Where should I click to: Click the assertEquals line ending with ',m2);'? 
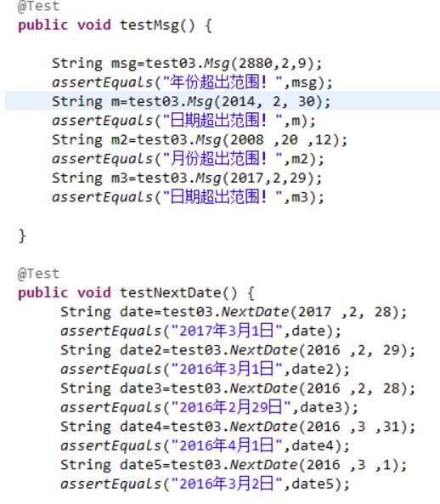(188, 159)
